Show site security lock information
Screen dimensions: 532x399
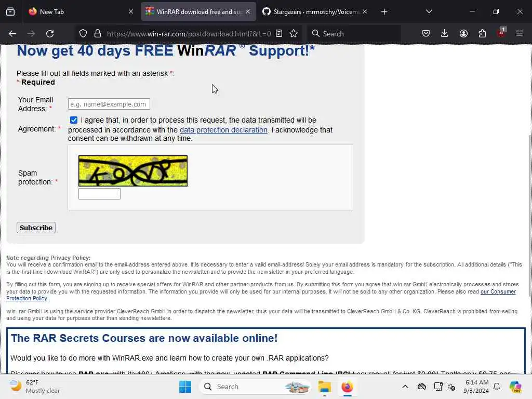click(98, 34)
